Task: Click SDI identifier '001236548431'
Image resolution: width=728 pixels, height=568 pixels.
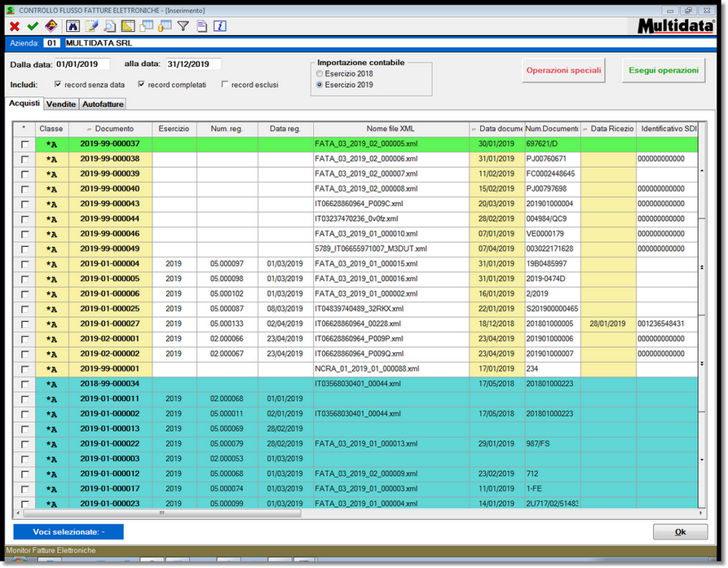Action: 661,324
